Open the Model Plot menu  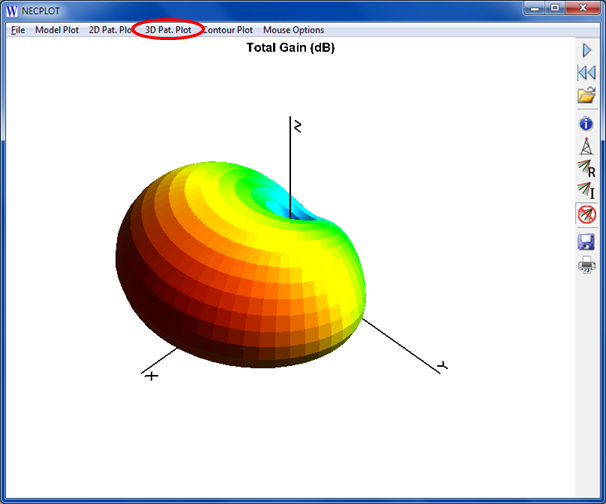click(56, 30)
